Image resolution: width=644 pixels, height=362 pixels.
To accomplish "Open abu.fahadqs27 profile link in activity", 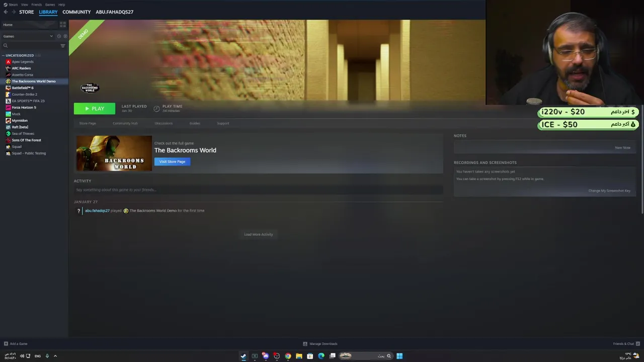I will click(97, 211).
